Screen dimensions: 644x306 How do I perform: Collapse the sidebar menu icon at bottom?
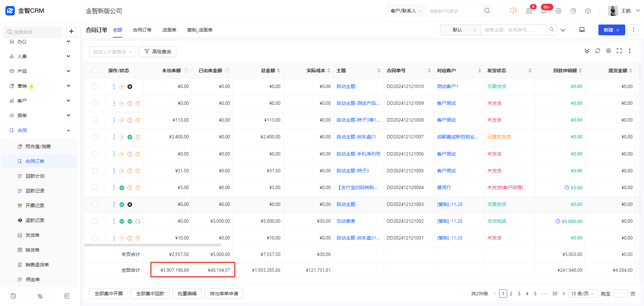tap(67, 296)
